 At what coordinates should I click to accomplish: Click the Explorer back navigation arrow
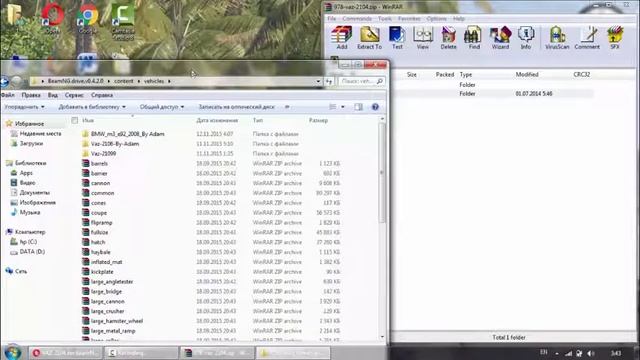[x=4, y=82]
